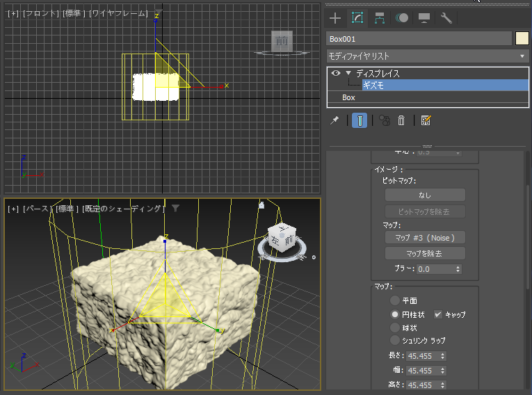The height and width of the screenshot is (395, 532).
Task: Click the 長さ value field
Action: point(423,356)
